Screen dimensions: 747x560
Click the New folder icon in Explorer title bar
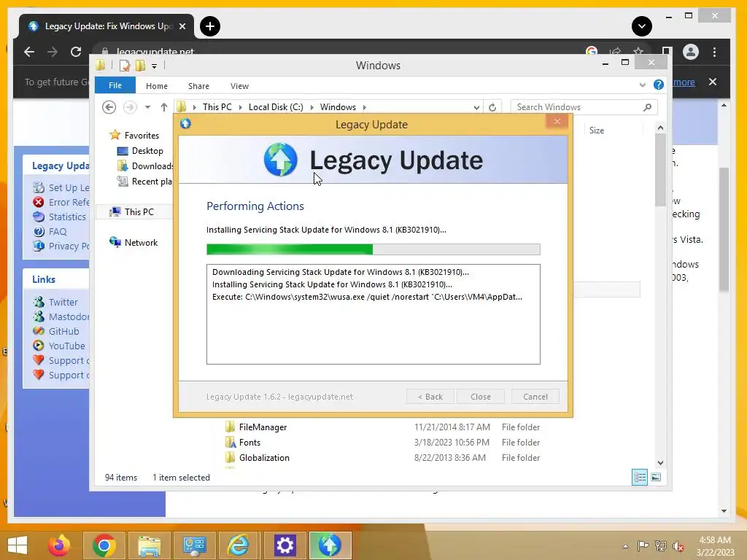140,66
